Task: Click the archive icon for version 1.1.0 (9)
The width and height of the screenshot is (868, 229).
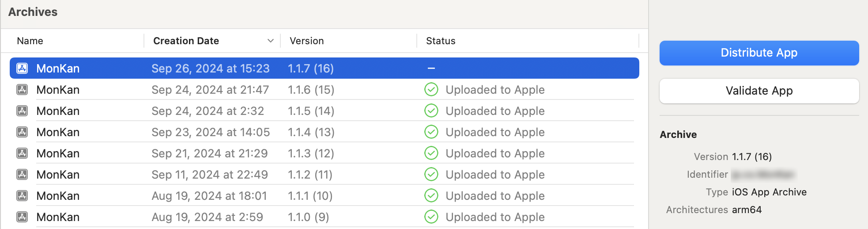Action: click(x=22, y=217)
